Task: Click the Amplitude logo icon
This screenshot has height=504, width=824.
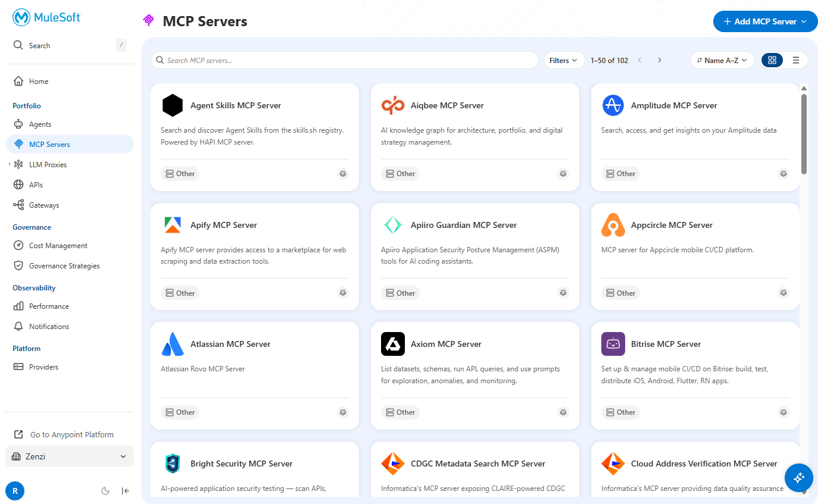Action: point(613,105)
